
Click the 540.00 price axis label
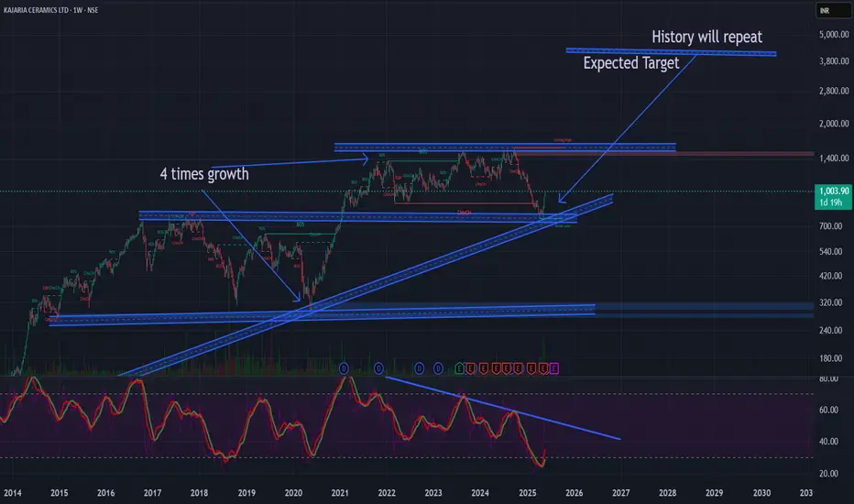[x=830, y=252]
